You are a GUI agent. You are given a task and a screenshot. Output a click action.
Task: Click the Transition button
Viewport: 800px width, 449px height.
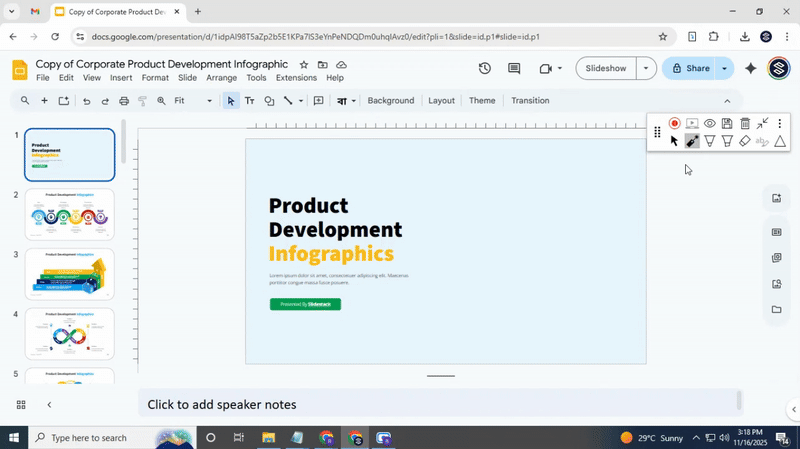click(530, 101)
